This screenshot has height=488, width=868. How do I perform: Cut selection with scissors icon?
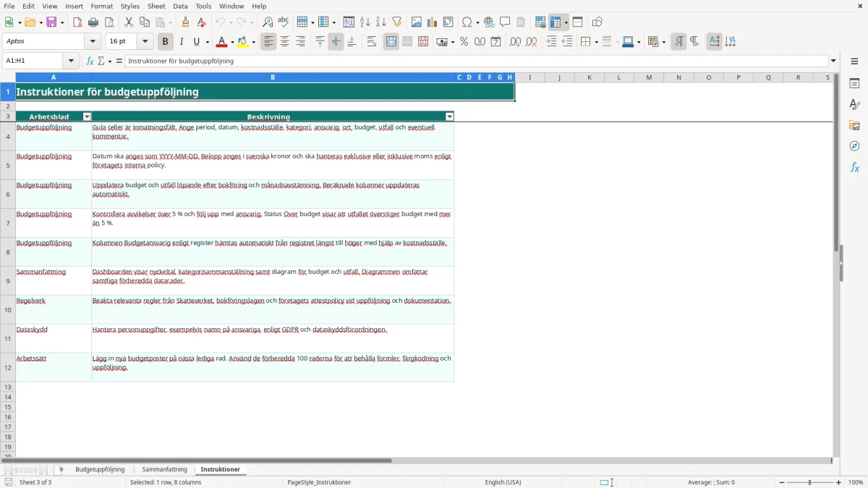(x=129, y=22)
